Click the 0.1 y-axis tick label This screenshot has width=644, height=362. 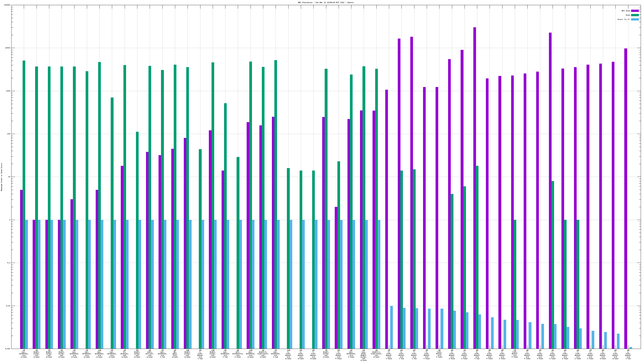tap(9, 263)
